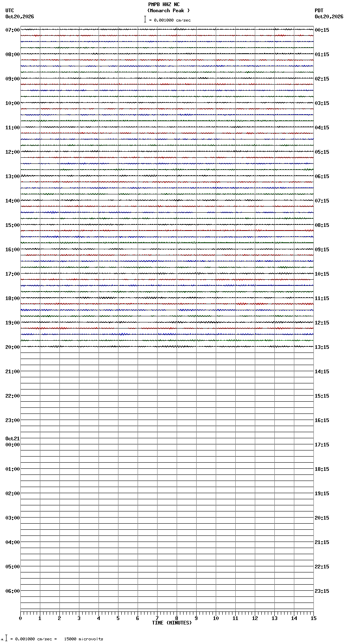
Task: Click the 17:15 PDT time label
Action: 322,445
